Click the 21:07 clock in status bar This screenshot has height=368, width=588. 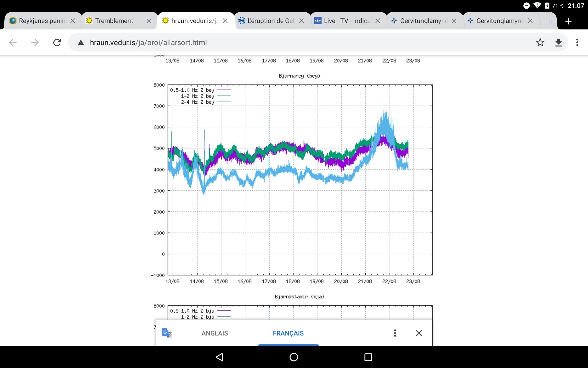[576, 6]
